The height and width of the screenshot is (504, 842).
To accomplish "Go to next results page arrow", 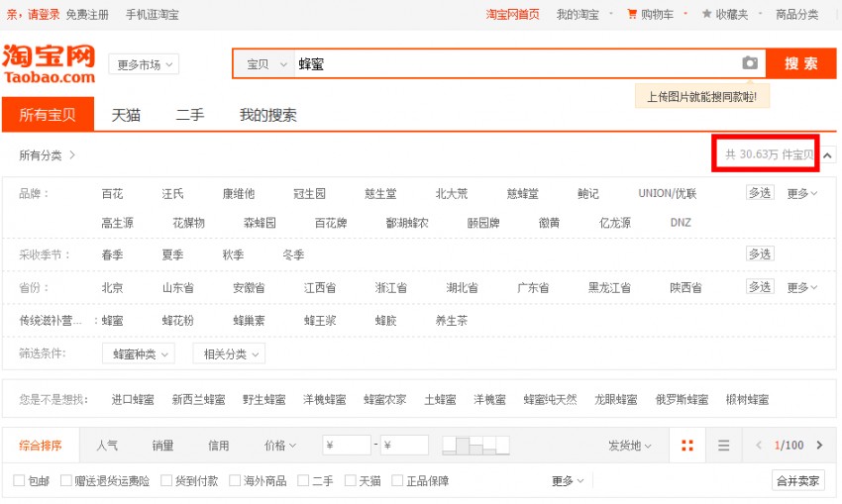I will coord(819,445).
